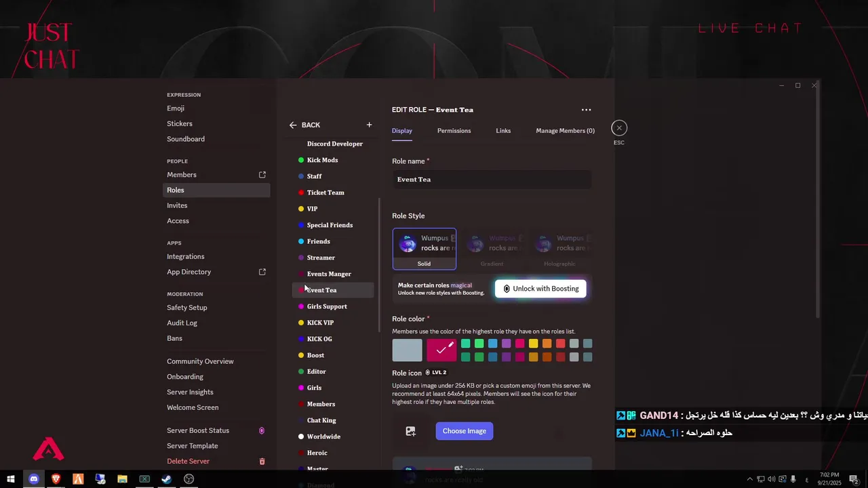
Task: Select the Ticket Team role
Action: tap(333, 192)
